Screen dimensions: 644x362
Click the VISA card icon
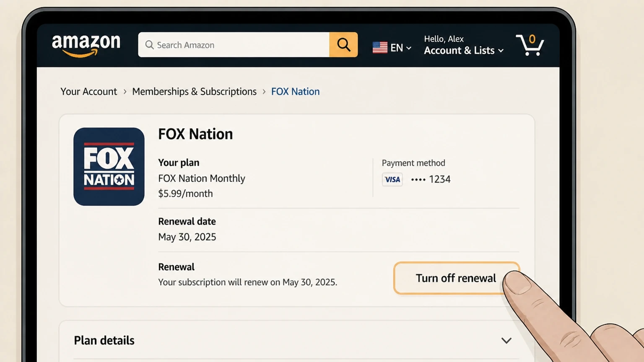tap(392, 179)
